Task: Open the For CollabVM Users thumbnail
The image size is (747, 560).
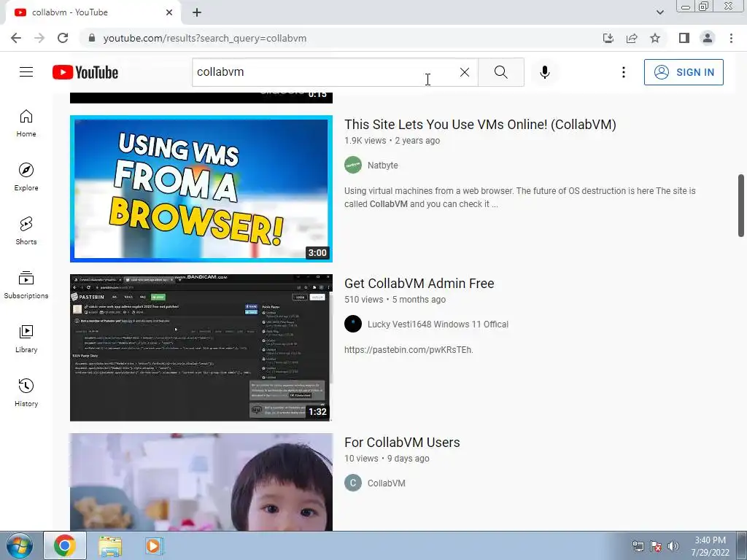Action: point(201,482)
